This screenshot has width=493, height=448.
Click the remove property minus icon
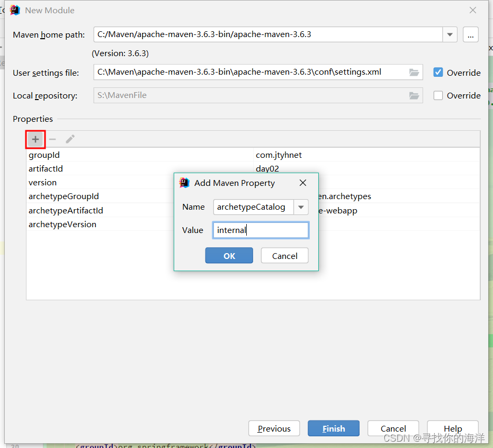tap(52, 139)
